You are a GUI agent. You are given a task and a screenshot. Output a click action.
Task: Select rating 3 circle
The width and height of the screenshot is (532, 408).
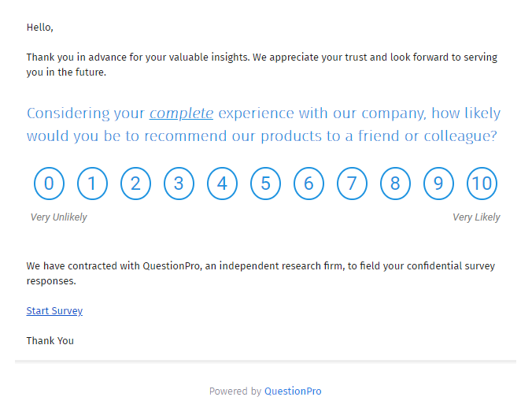point(179,184)
